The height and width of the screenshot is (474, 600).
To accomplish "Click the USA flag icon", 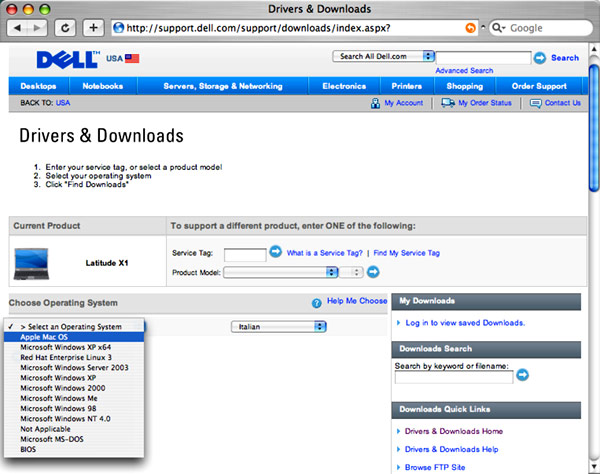I will pyautogui.click(x=132, y=59).
